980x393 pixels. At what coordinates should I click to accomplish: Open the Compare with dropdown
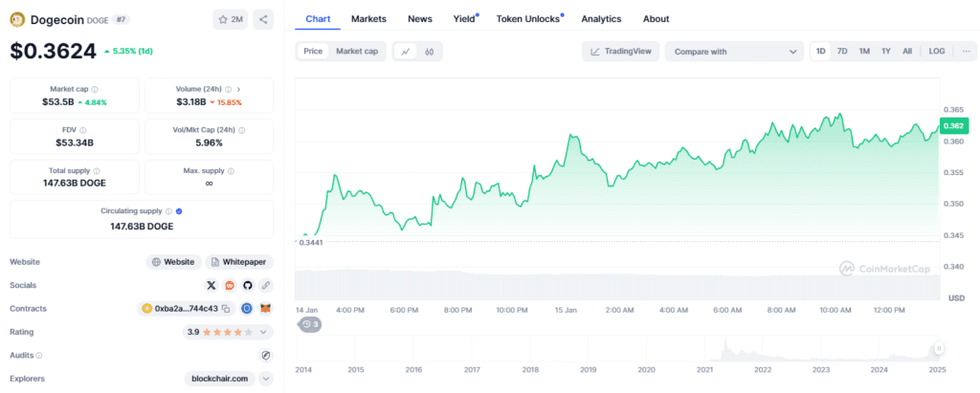coord(734,52)
